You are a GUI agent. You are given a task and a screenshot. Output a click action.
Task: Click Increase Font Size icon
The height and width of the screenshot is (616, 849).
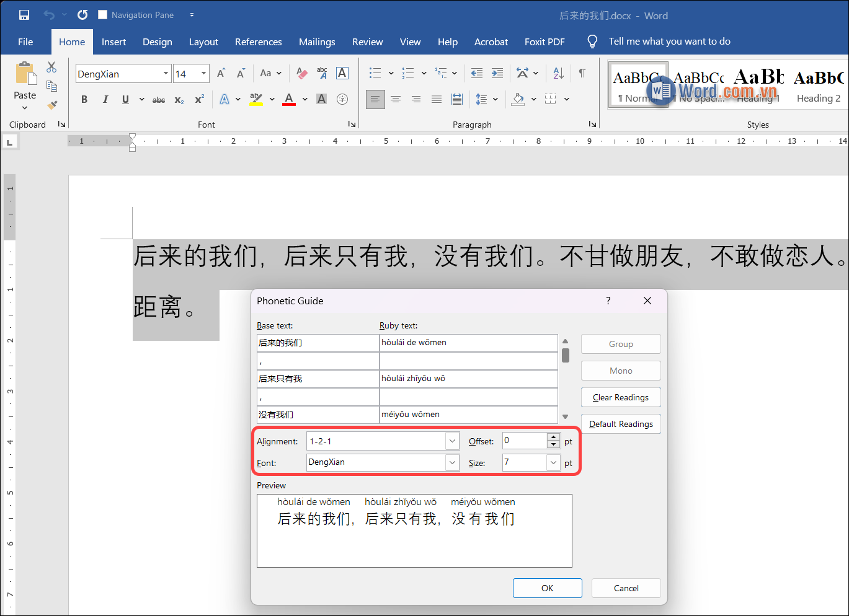click(221, 74)
